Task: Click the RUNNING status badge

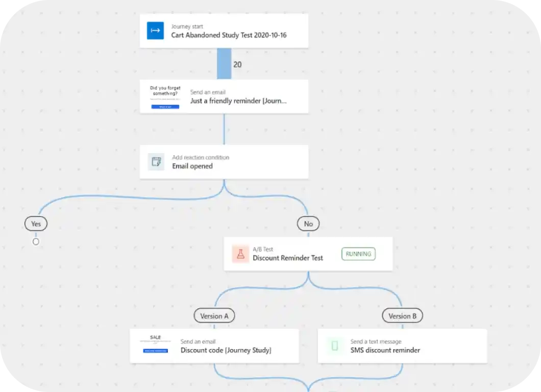Action: pos(358,254)
